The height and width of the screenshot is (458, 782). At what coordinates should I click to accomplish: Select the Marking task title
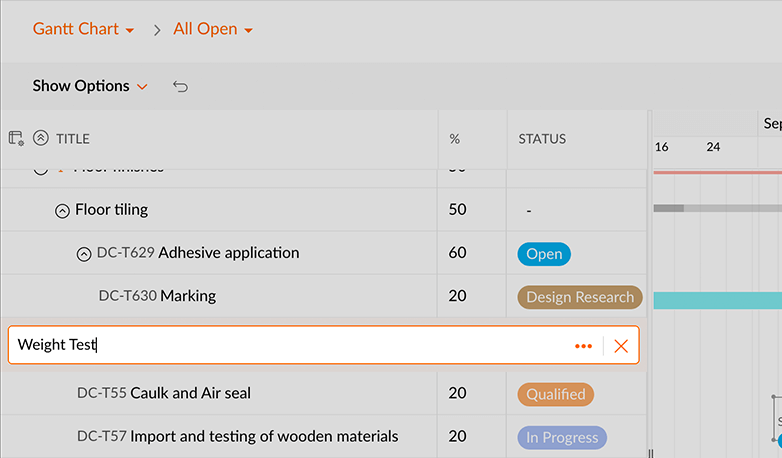[188, 296]
